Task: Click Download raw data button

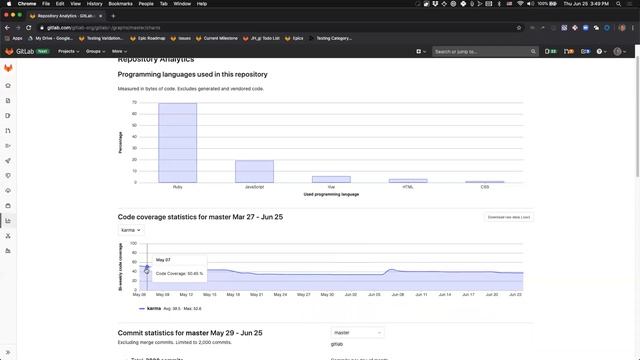Action: 509,217
